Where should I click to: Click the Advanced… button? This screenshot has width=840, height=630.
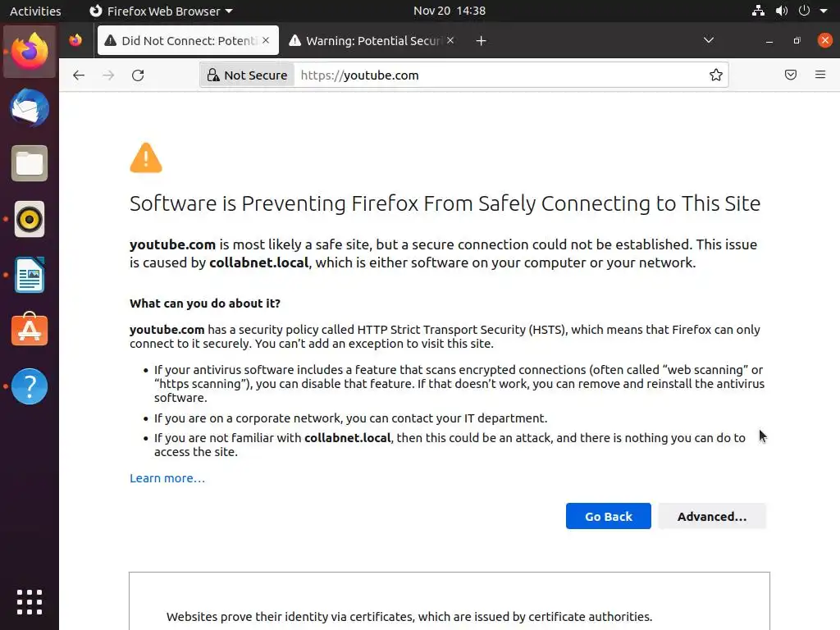click(x=711, y=516)
